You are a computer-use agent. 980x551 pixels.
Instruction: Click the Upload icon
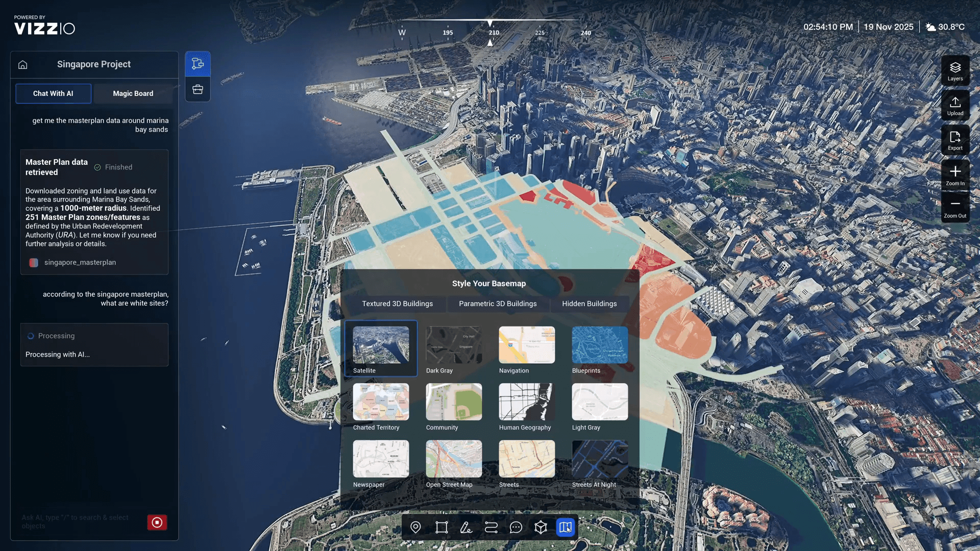[x=955, y=106]
